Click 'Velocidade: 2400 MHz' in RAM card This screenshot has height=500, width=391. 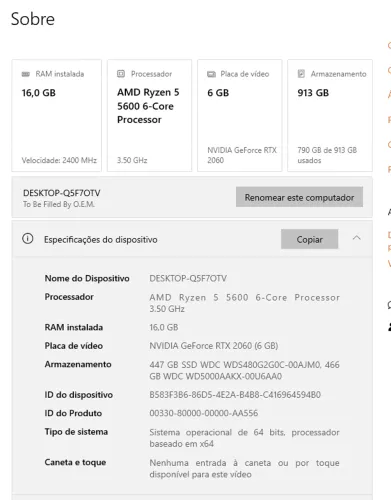click(x=59, y=160)
